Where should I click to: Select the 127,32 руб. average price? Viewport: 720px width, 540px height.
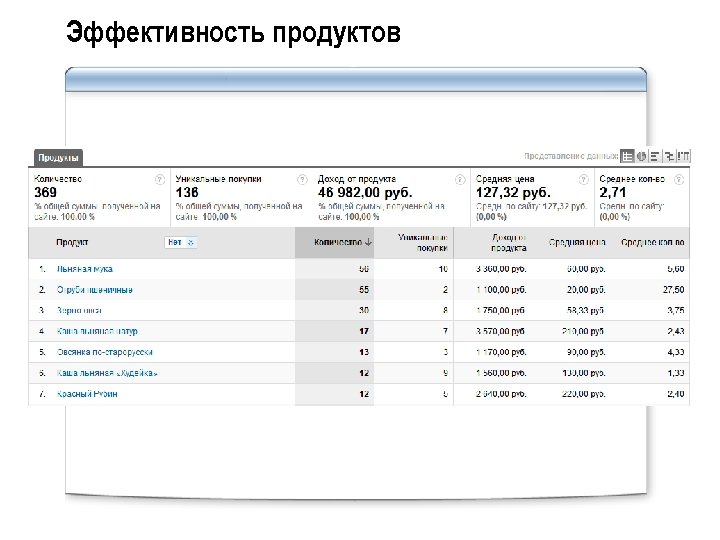[x=513, y=192]
